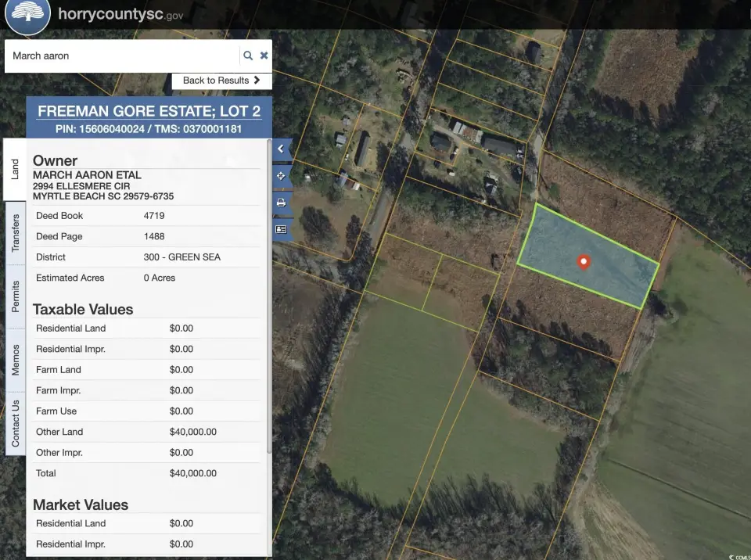
Task: Click the red location pin on map
Action: click(x=583, y=262)
